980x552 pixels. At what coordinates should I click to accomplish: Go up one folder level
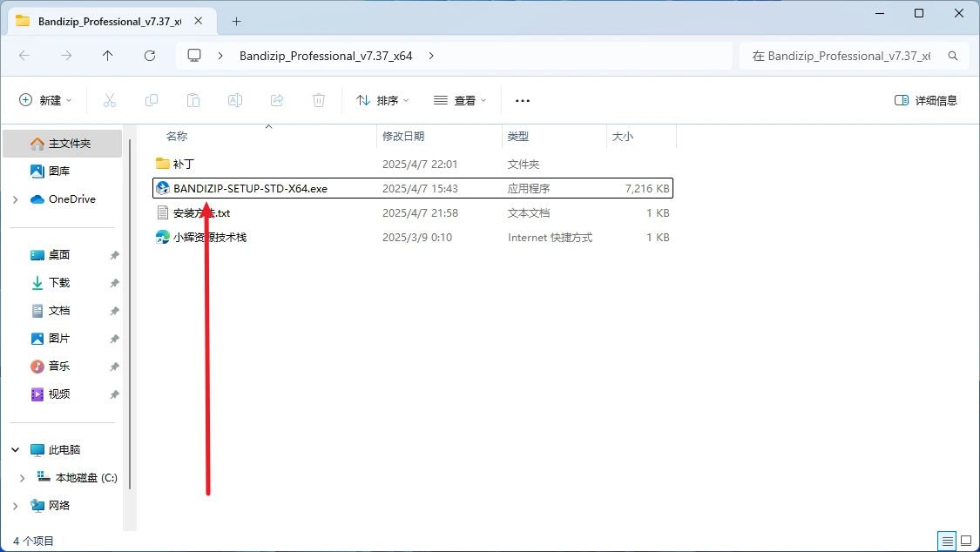(x=107, y=56)
